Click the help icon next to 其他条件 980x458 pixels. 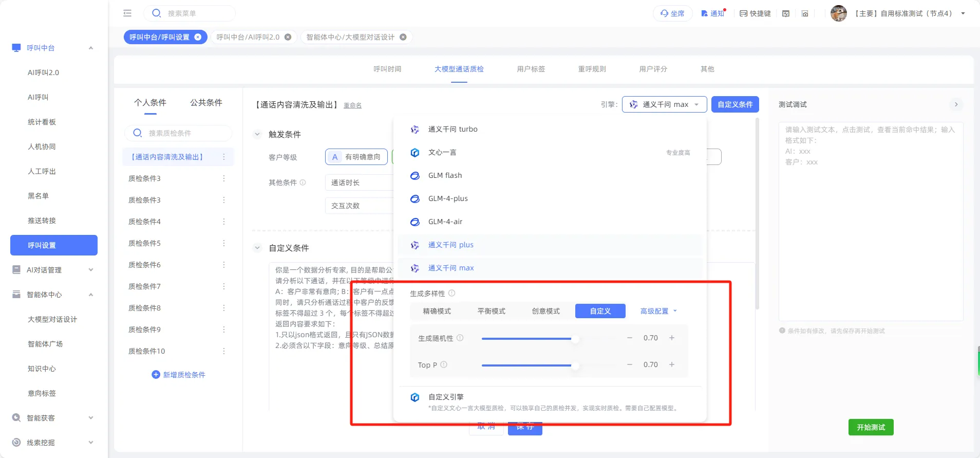[303, 182]
